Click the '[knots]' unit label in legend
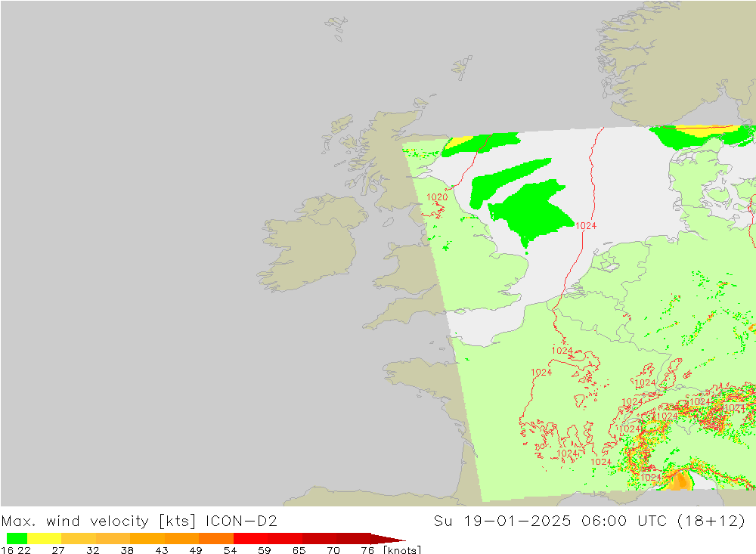This screenshot has height=554, width=756. 402,549
